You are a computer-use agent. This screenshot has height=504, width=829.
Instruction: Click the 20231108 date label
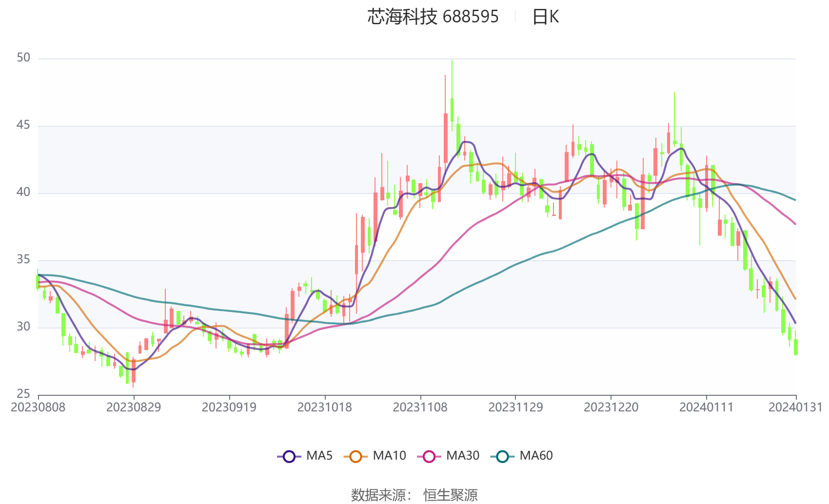tap(420, 407)
